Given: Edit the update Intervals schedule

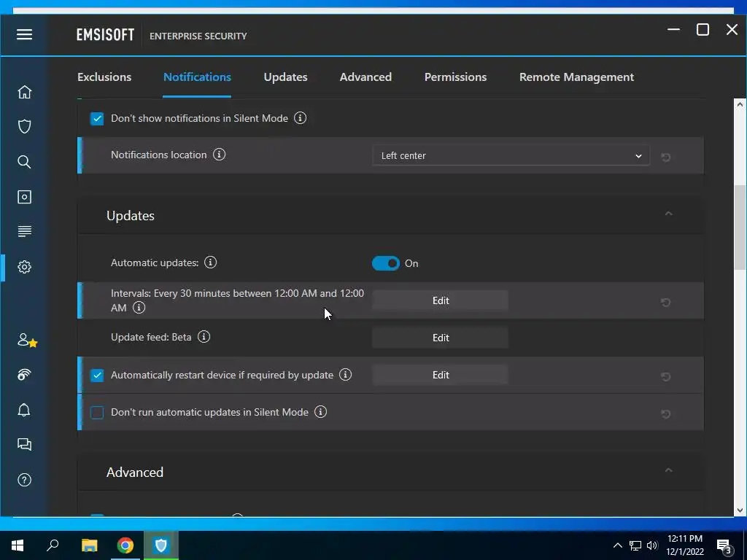Looking at the screenshot, I should tap(440, 300).
